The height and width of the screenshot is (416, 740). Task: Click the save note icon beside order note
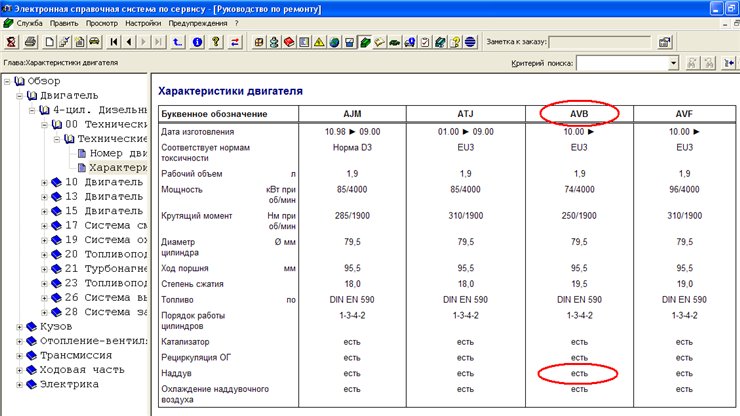point(664,42)
